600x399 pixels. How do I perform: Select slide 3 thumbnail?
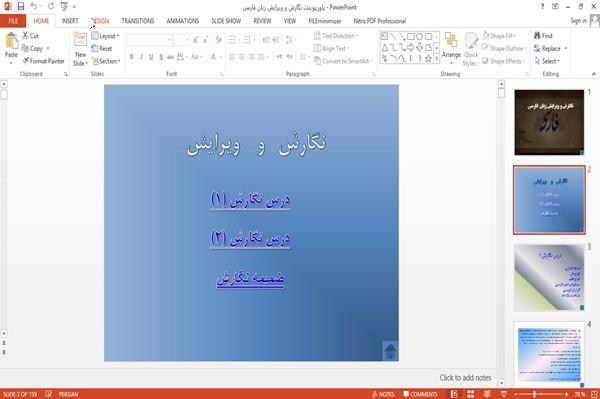pos(549,277)
